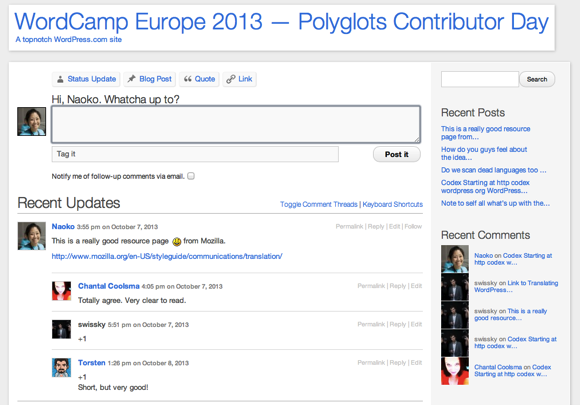580x405 pixels.
Task: Click the Post it button
Action: tap(397, 154)
